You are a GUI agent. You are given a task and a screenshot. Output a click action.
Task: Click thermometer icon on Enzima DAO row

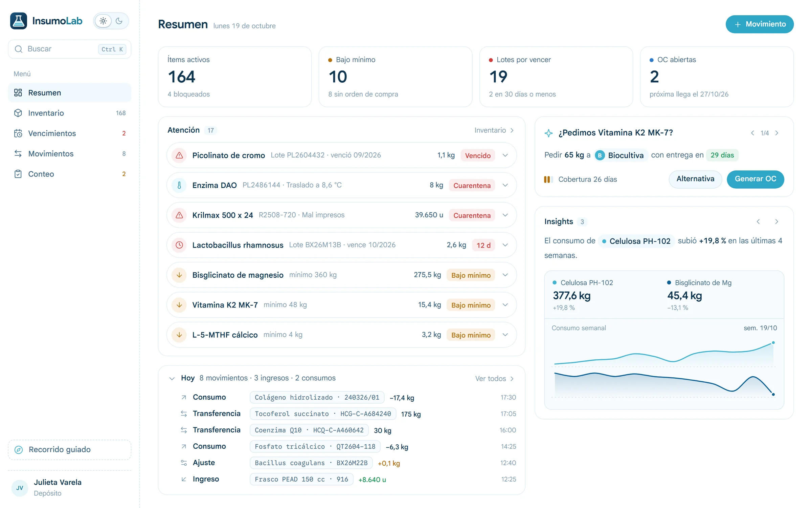click(179, 185)
